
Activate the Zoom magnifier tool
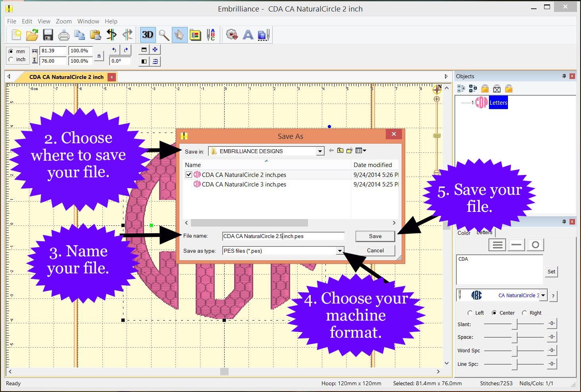click(x=164, y=35)
